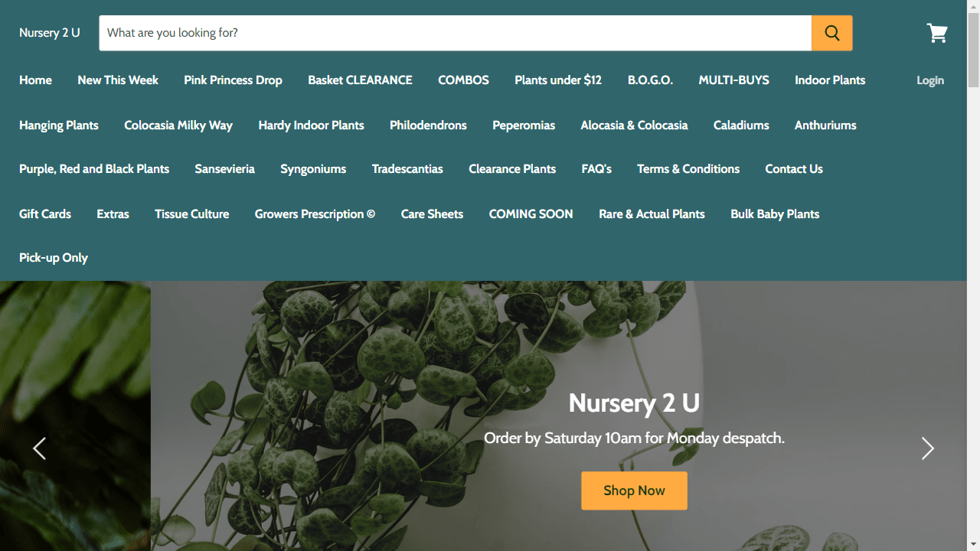This screenshot has width=980, height=551.
Task: Open Basket CLEARANCE page
Action: (360, 80)
